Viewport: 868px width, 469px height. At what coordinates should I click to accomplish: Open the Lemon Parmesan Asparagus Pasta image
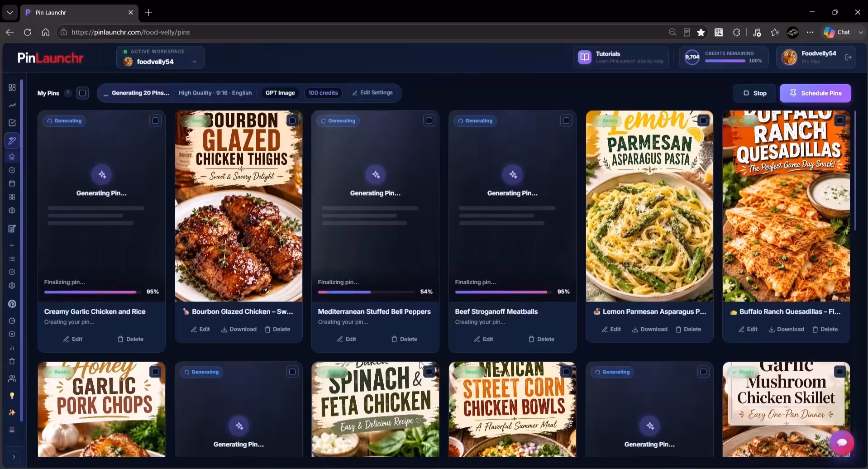649,206
